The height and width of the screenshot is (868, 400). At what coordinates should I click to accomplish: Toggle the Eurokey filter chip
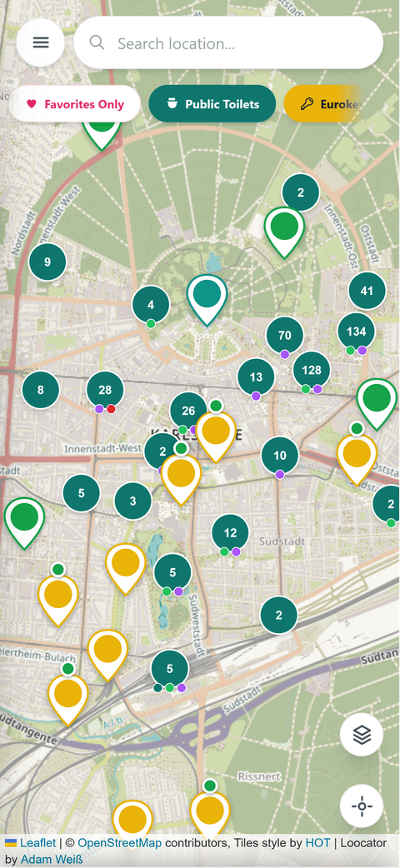point(324,104)
